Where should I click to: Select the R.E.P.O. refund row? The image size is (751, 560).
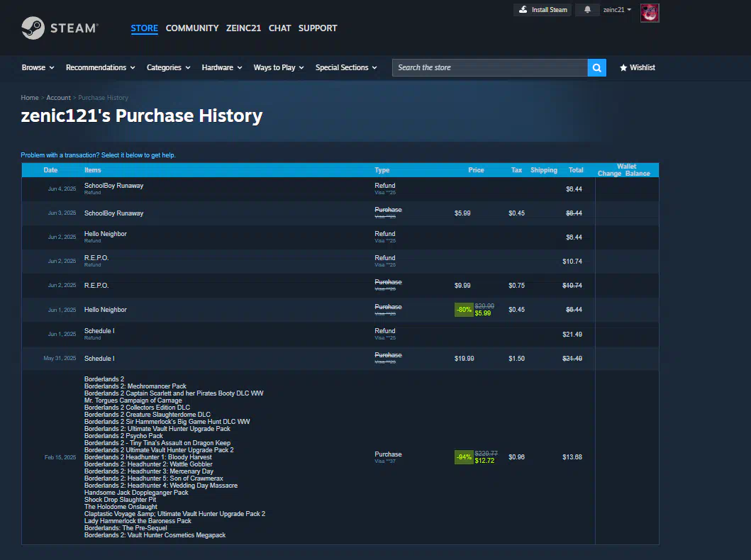point(96,260)
